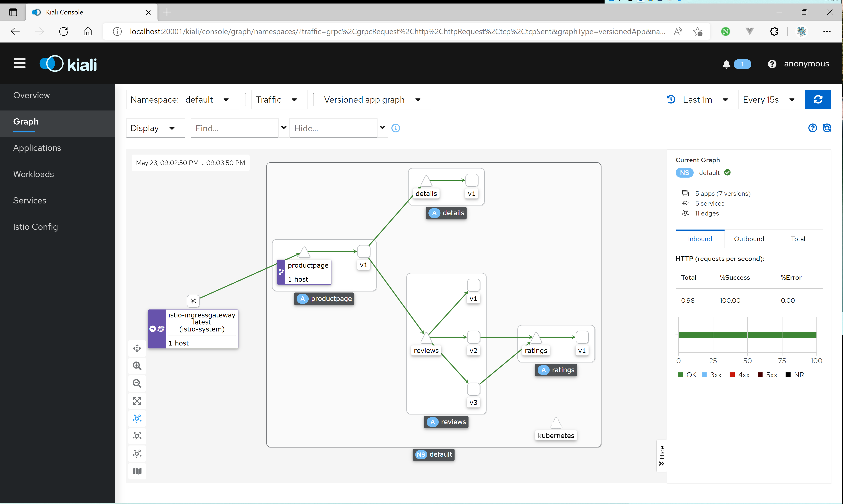843x504 pixels.
Task: Click the zoom in graph icon
Action: [137, 366]
